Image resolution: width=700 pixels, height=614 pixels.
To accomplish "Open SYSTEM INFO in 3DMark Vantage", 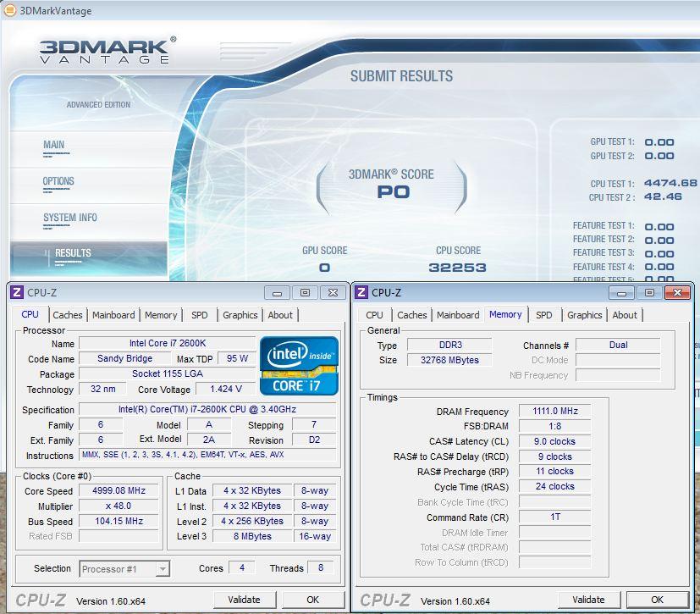I will (70, 218).
